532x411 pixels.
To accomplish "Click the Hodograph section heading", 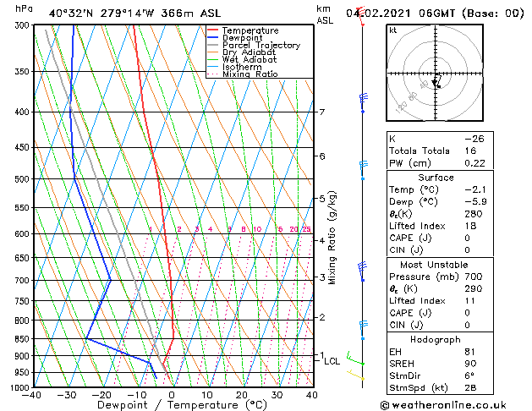I will (x=436, y=339).
